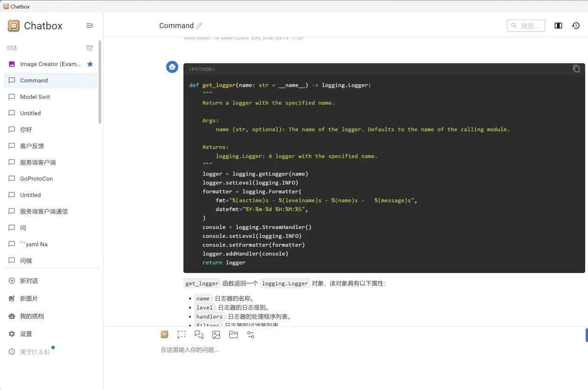Click the chat bubbles icon in input toolbar
The height and width of the screenshot is (390, 588).
point(199,335)
